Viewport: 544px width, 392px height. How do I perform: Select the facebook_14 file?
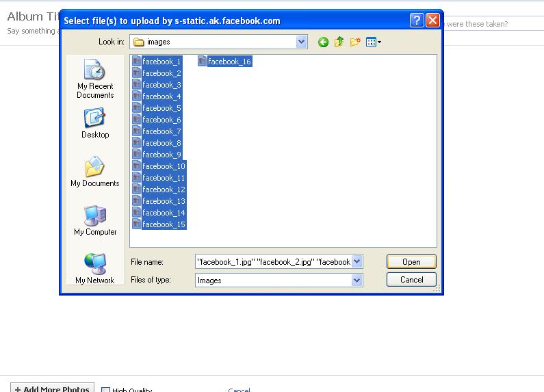coord(159,213)
